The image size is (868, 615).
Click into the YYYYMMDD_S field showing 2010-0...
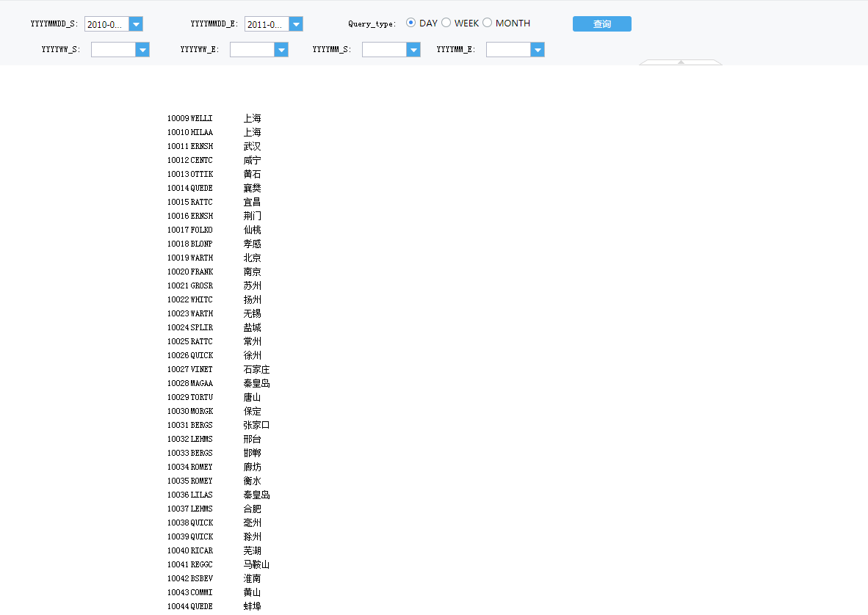point(106,23)
